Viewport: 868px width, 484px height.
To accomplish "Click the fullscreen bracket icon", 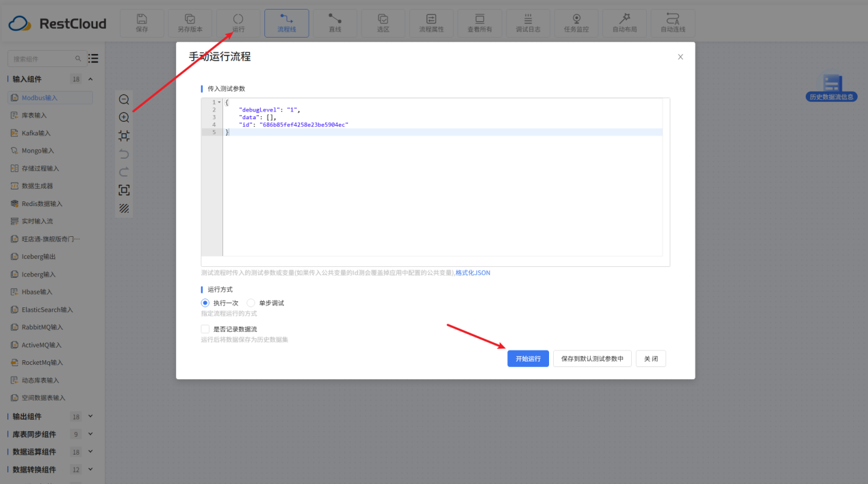I will pos(124,190).
